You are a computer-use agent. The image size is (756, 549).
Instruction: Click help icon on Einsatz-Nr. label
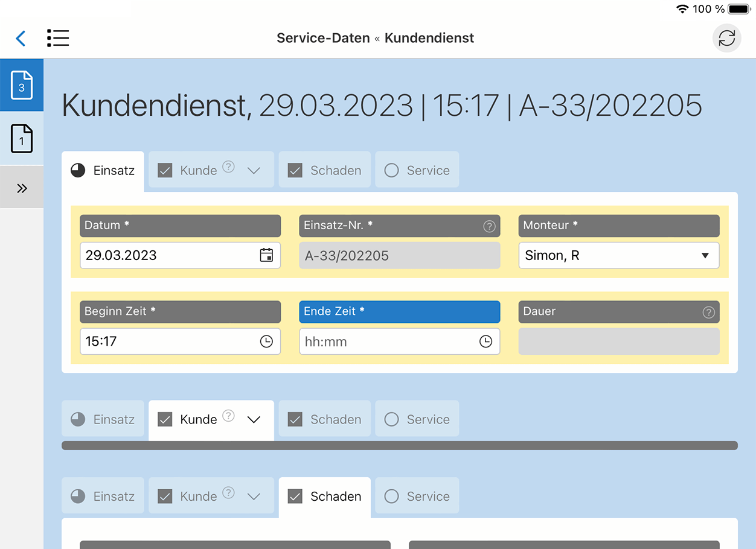pyautogui.click(x=490, y=226)
